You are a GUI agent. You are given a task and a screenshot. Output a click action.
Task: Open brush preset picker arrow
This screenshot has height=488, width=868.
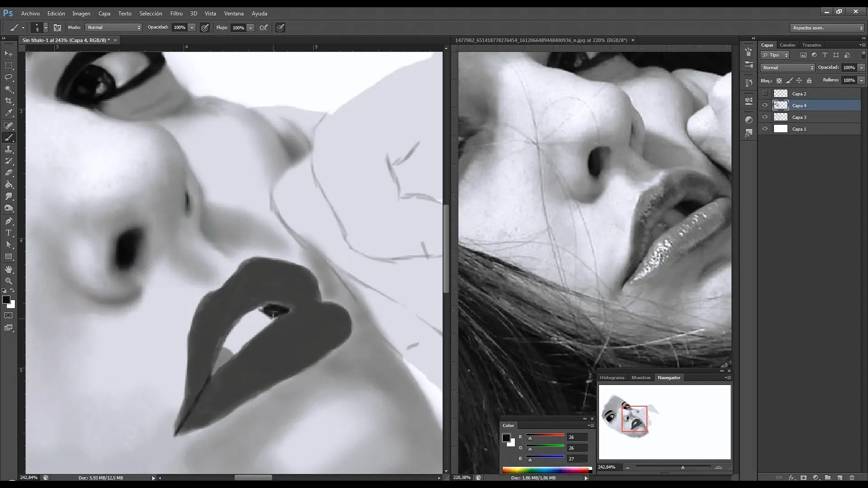coord(46,28)
